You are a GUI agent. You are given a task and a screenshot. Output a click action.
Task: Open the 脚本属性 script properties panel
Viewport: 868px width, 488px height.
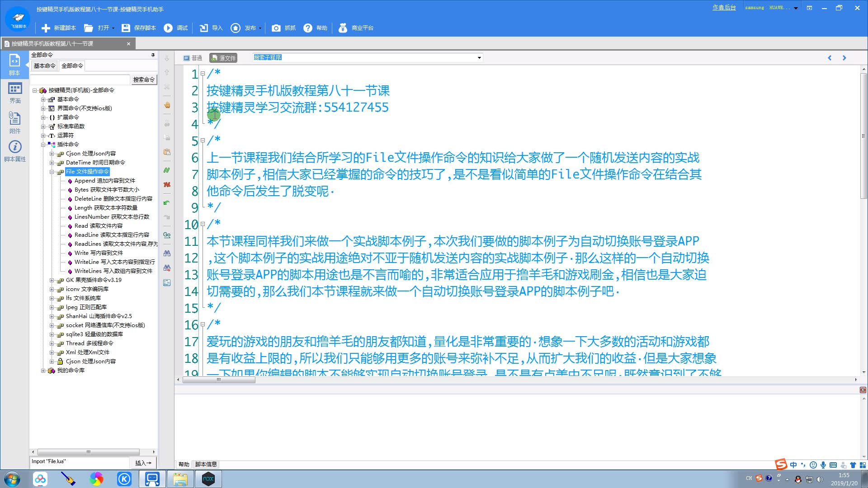[x=15, y=151]
